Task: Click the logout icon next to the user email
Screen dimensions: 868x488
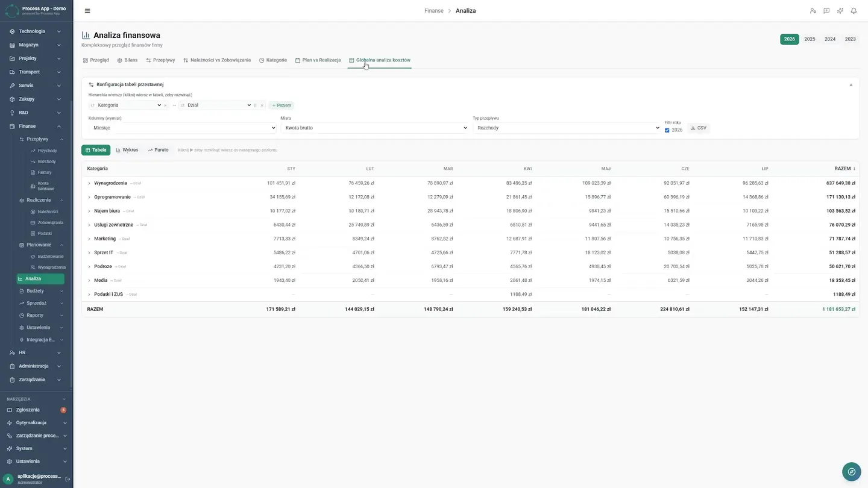Action: tap(68, 480)
